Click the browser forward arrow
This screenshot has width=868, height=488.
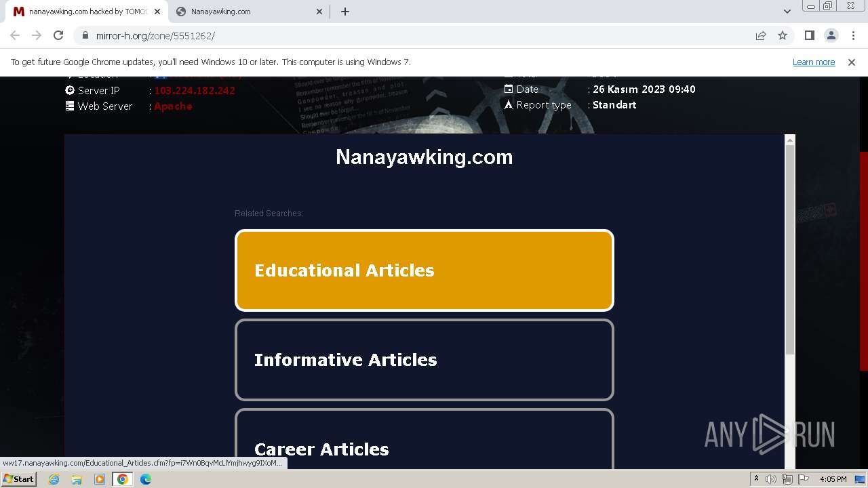(37, 35)
